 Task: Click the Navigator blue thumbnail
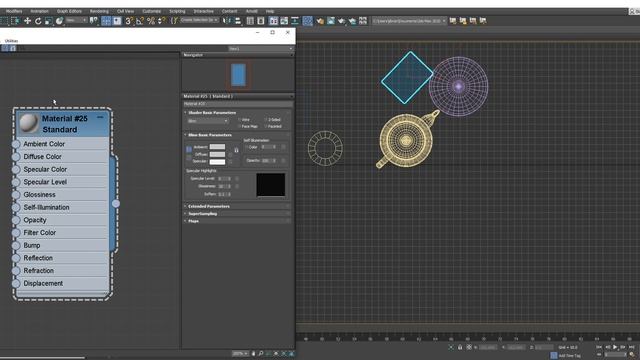(238, 75)
